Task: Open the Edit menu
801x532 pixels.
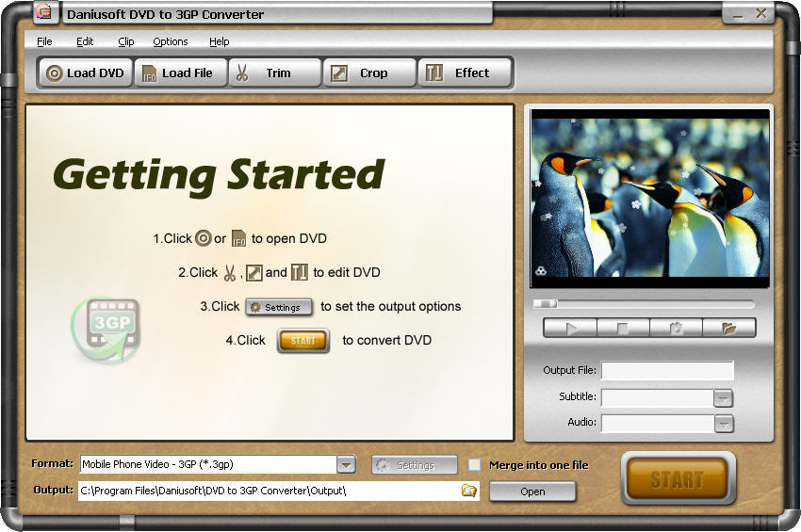Action: tap(85, 41)
